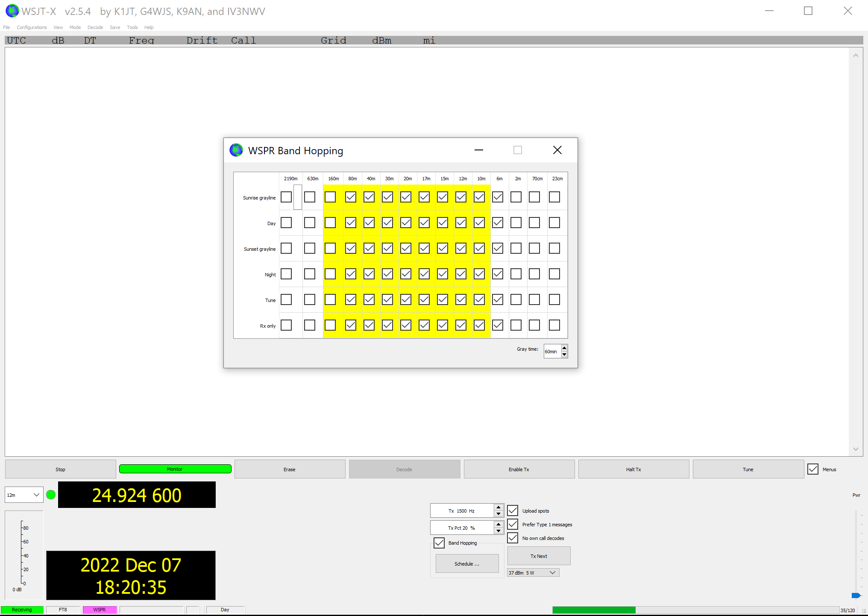Check Day checkbox for 630m band

[310, 223]
